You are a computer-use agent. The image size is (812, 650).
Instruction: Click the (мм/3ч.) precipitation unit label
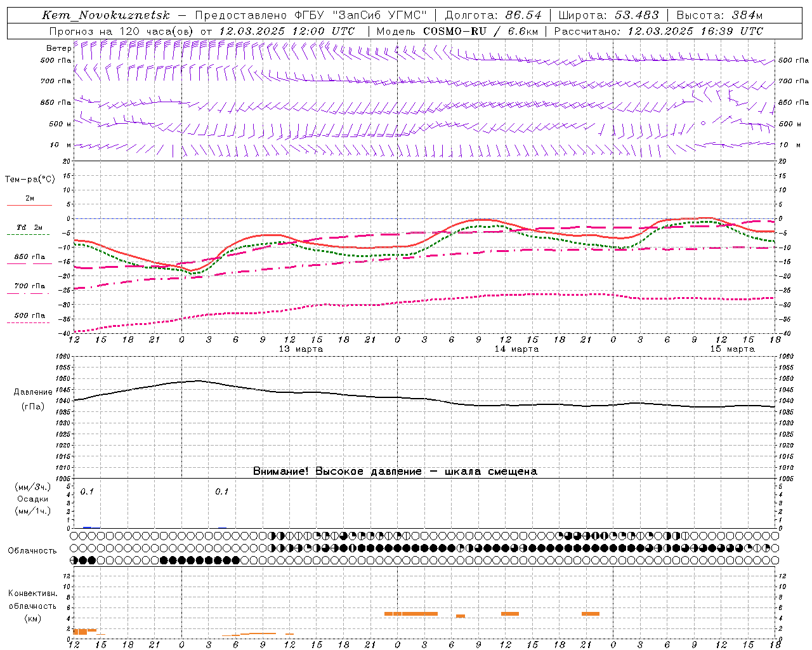click(x=33, y=487)
